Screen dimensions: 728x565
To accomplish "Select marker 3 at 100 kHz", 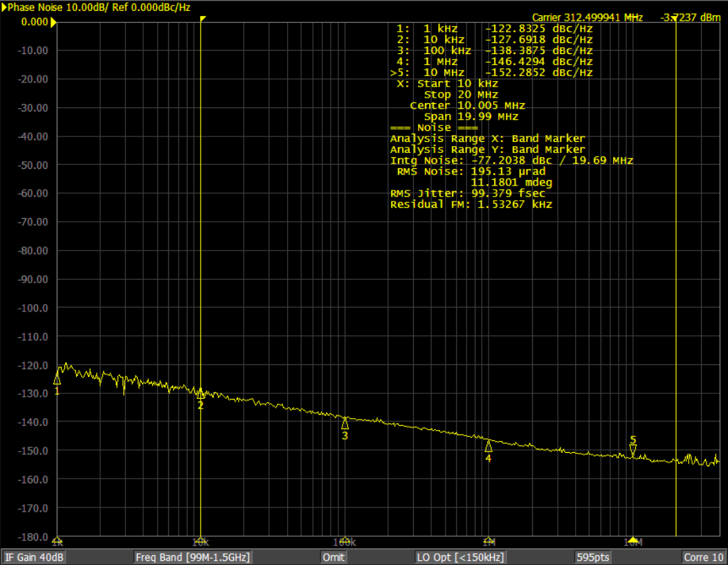I will click(x=345, y=423).
